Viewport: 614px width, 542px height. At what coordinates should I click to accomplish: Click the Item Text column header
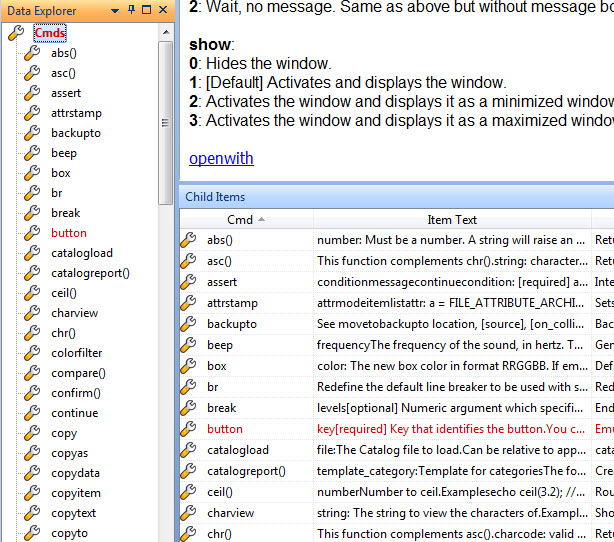pos(452,219)
